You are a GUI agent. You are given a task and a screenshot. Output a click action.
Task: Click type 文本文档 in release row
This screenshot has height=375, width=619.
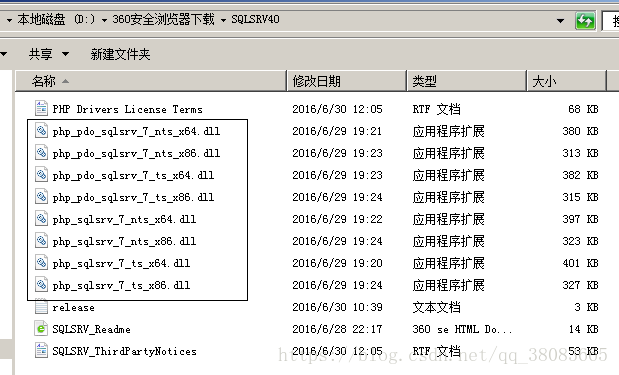pyautogui.click(x=437, y=307)
